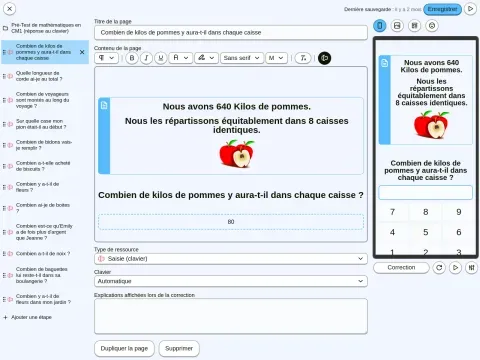
Task: Click the Supprimer button
Action: click(x=179, y=349)
